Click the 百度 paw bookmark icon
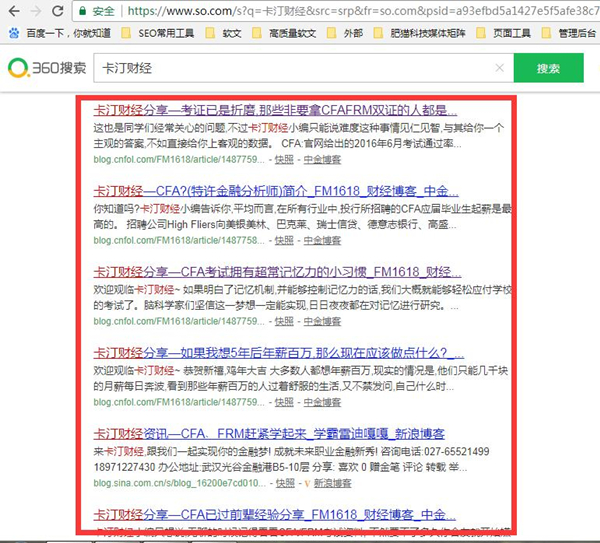600x543 pixels. tap(14, 33)
